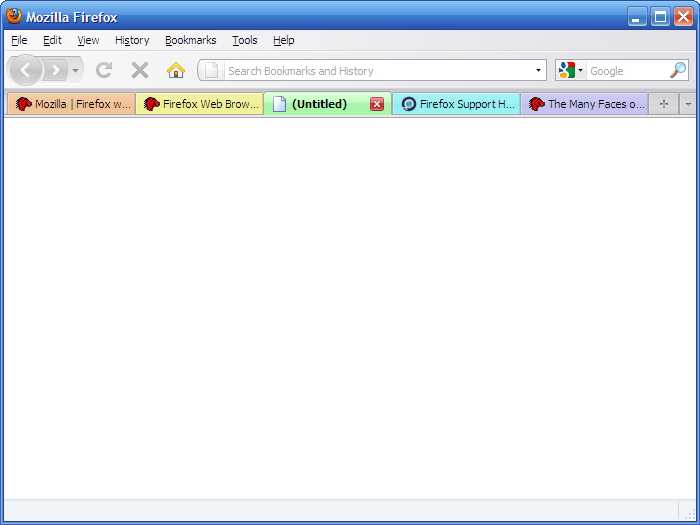Reload the current page

point(104,70)
